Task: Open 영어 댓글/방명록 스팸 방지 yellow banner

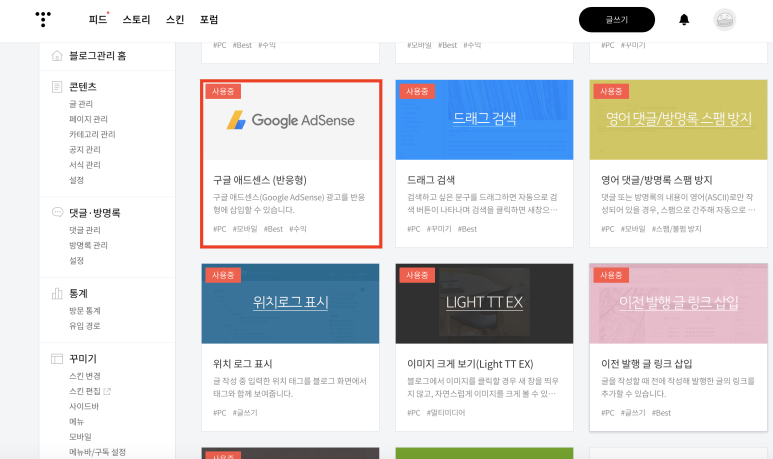Action: point(678,120)
